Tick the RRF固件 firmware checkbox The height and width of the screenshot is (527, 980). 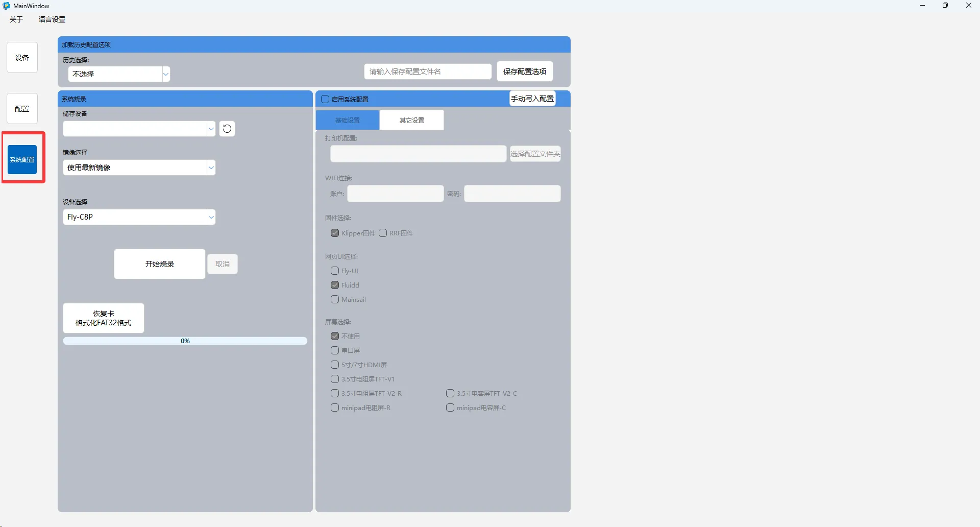click(x=383, y=233)
